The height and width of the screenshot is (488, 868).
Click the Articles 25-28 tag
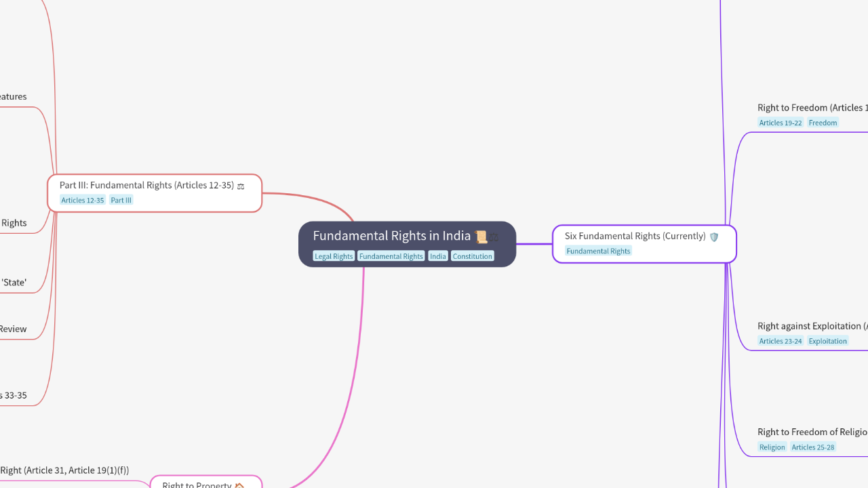(813, 447)
